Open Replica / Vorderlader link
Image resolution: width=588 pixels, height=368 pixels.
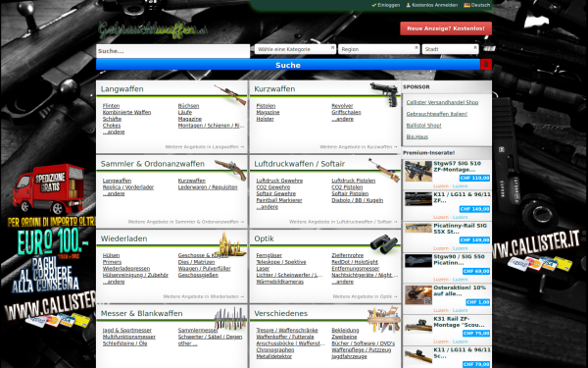[128, 187]
